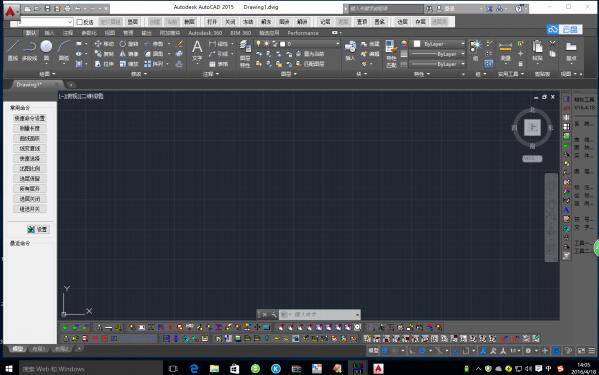Screen dimensions: 599x375
Task: Add a new drawing tab with plus
Action: click(71, 84)
